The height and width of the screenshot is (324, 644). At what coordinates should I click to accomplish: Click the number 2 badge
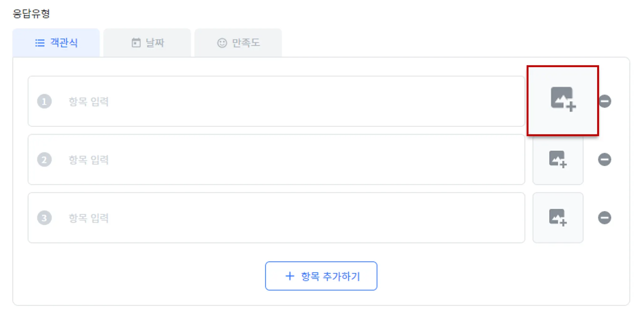point(44,160)
